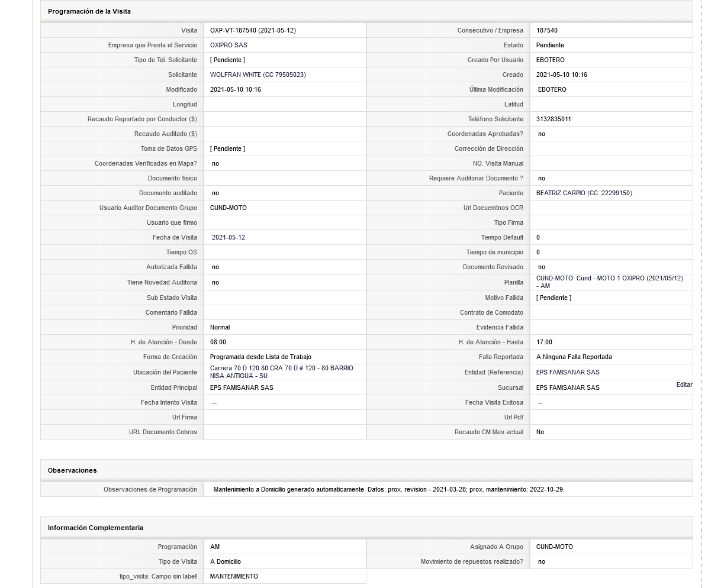Click Coordenadas Verificadas en Mapa? value no

click(x=215, y=163)
